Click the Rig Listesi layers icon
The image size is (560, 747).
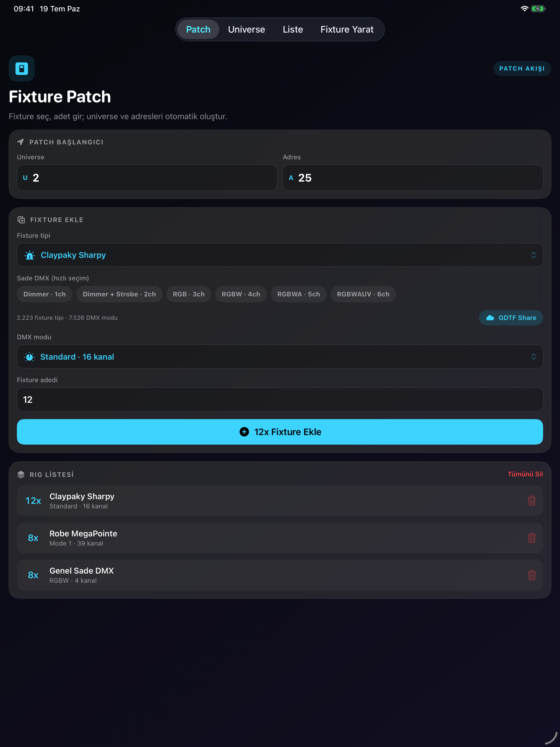21,474
